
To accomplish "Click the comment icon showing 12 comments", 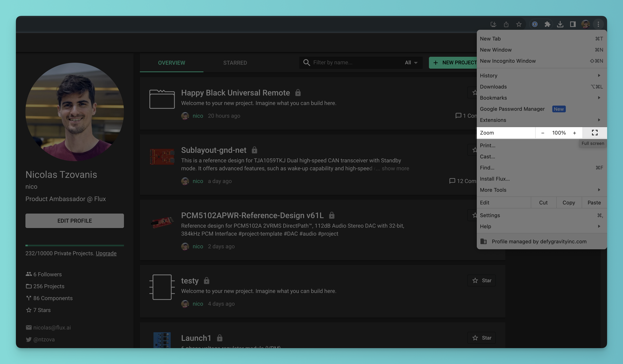I will 452,181.
